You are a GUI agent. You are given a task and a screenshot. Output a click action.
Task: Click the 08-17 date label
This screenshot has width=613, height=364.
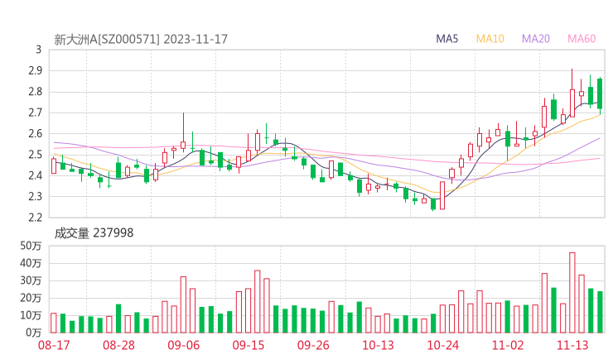pos(54,345)
